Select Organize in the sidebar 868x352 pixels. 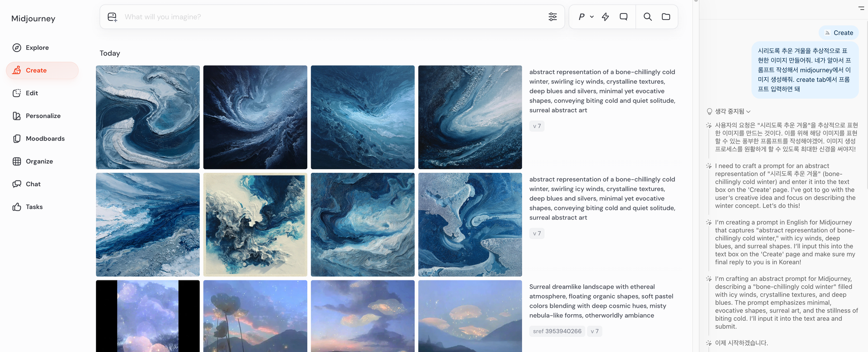(39, 161)
